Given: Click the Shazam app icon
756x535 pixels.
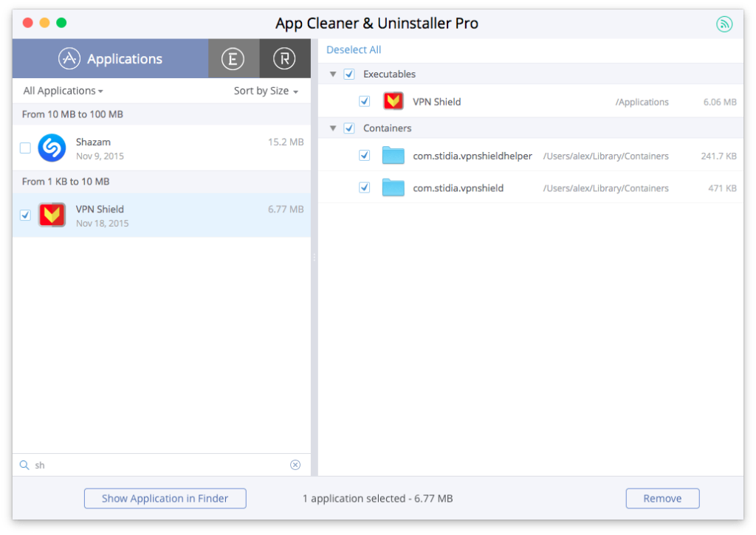Looking at the screenshot, I should click(52, 148).
